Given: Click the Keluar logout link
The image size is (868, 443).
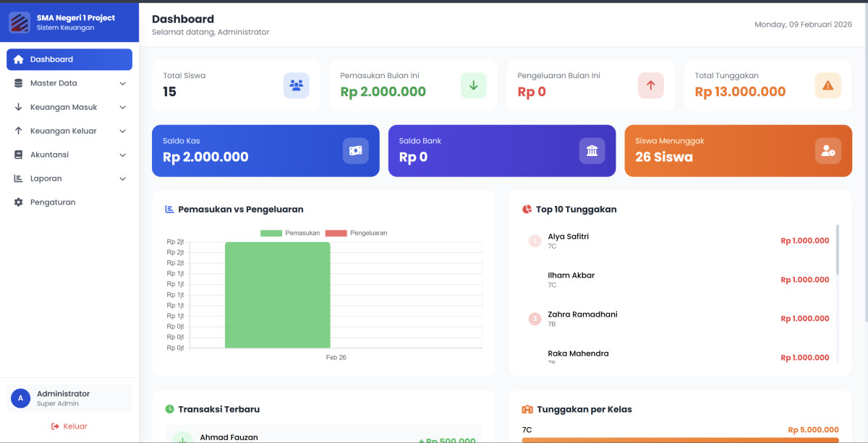Looking at the screenshot, I should pyautogui.click(x=69, y=426).
